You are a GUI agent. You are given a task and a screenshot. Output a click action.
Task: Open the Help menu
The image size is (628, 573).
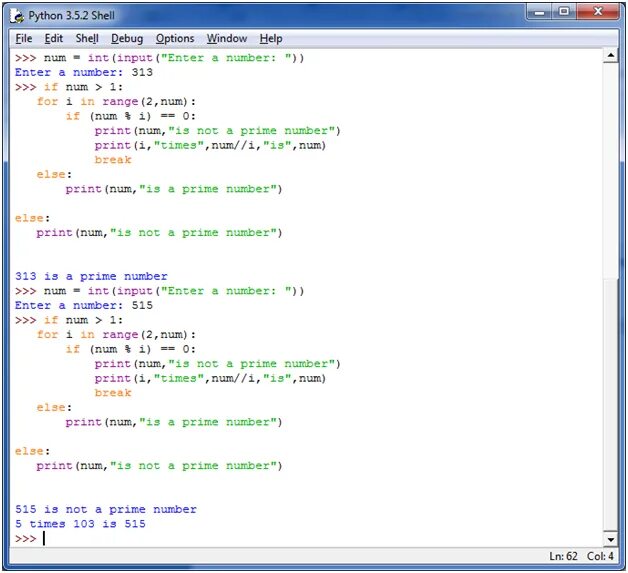pyautogui.click(x=271, y=38)
